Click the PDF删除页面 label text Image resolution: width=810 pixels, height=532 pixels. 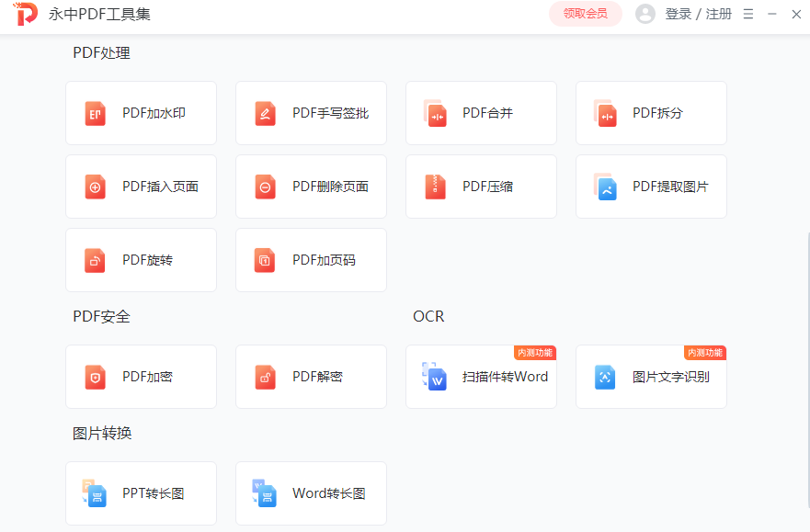pos(331,187)
